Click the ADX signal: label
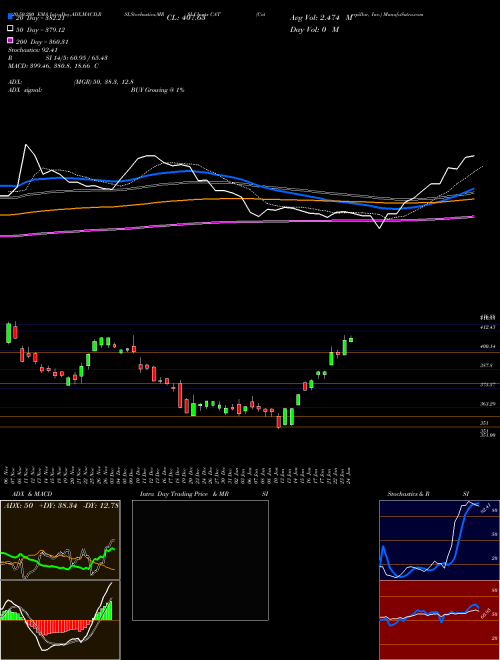This screenshot has height=660, width=500. pos(25,90)
